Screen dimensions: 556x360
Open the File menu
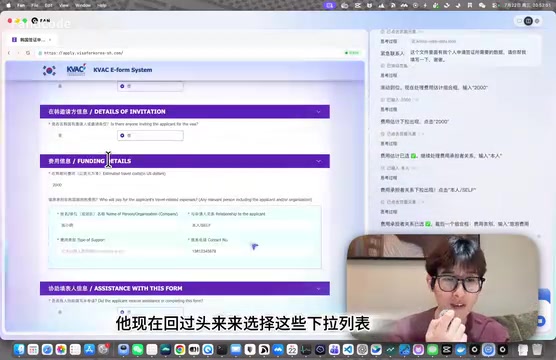(35, 5)
